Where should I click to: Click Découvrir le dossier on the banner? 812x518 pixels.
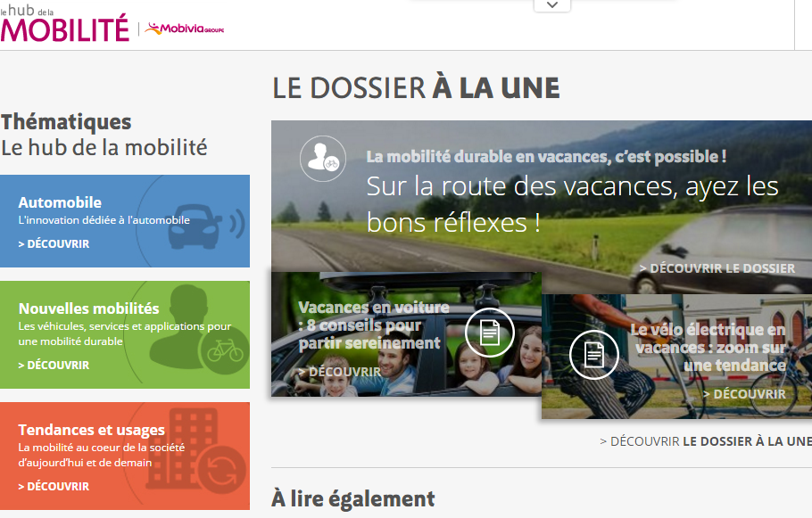click(x=717, y=268)
